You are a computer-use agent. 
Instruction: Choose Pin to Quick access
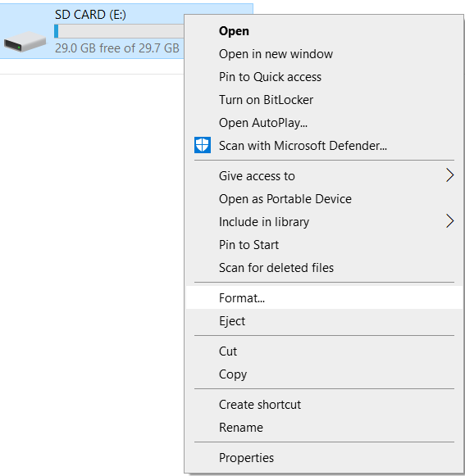324,77
